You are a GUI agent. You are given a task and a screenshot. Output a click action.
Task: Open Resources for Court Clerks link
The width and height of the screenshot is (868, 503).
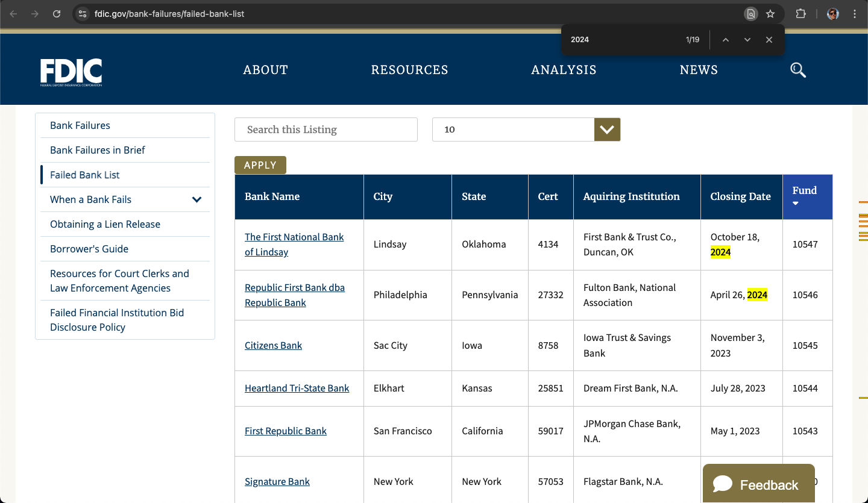(119, 281)
